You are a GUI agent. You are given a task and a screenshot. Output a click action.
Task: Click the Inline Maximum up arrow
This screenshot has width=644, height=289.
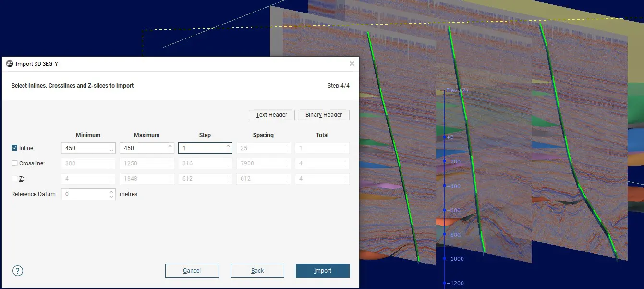(x=170, y=146)
